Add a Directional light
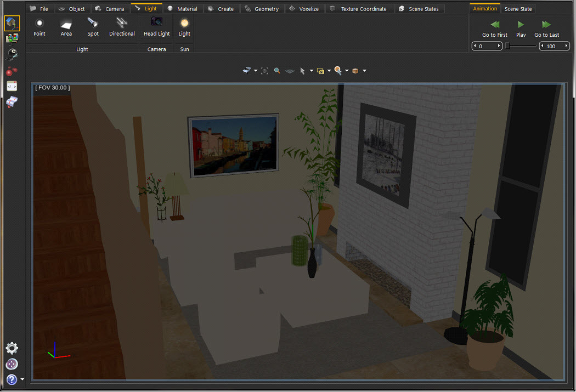This screenshot has width=576, height=392. point(122,27)
